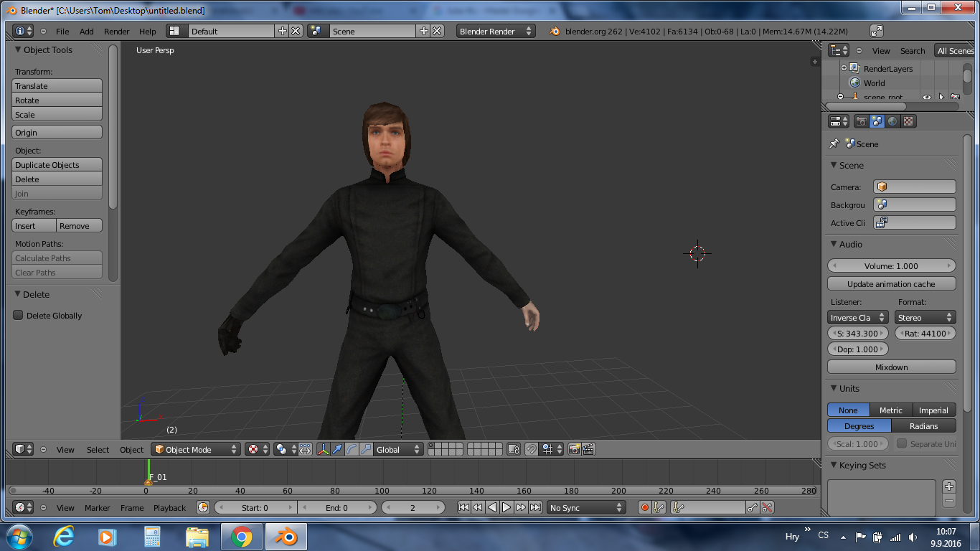The height and width of the screenshot is (551, 980).
Task: Select Metric unit system
Action: [891, 410]
